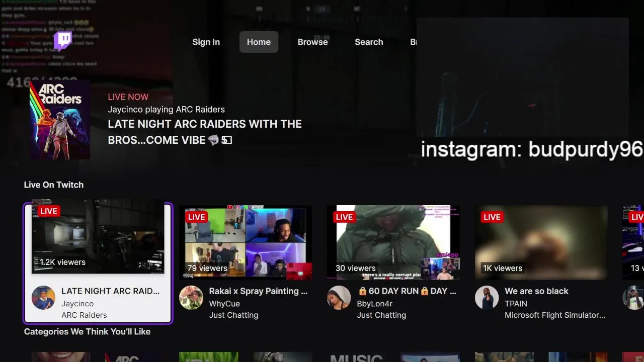Click the WhyCue channel name

click(224, 304)
